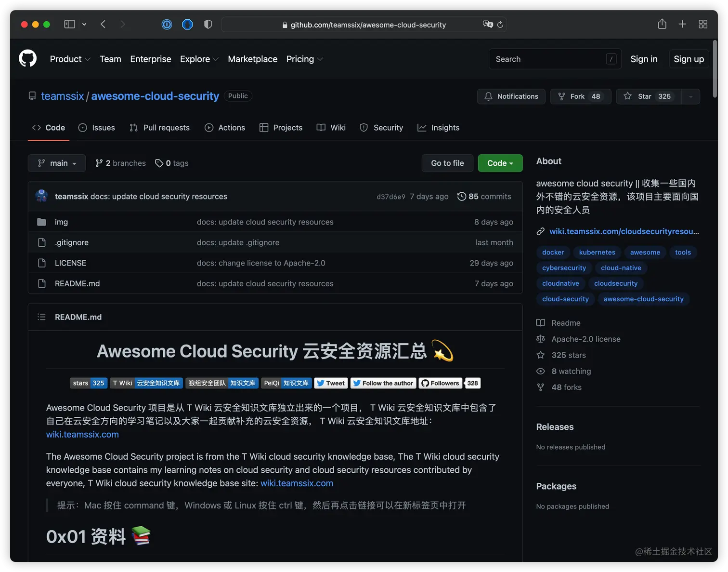
Task: Open the Notifications bell button
Action: click(511, 96)
